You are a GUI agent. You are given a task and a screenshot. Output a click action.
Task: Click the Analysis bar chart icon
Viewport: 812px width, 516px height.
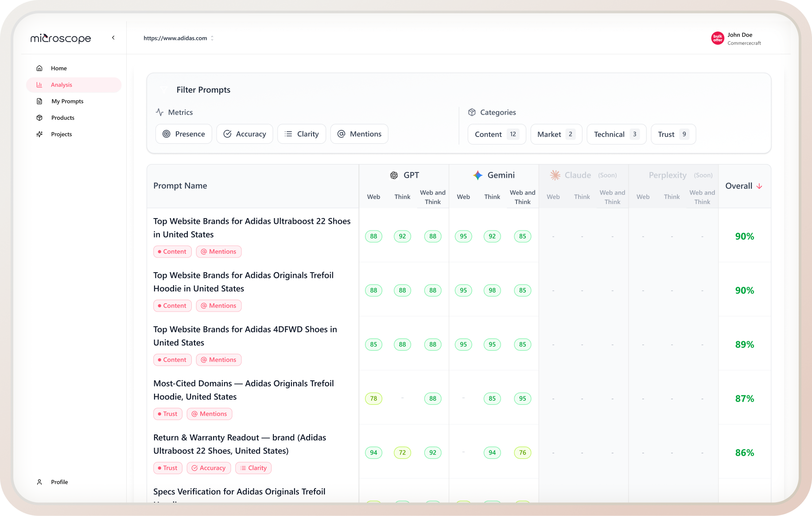(39, 85)
